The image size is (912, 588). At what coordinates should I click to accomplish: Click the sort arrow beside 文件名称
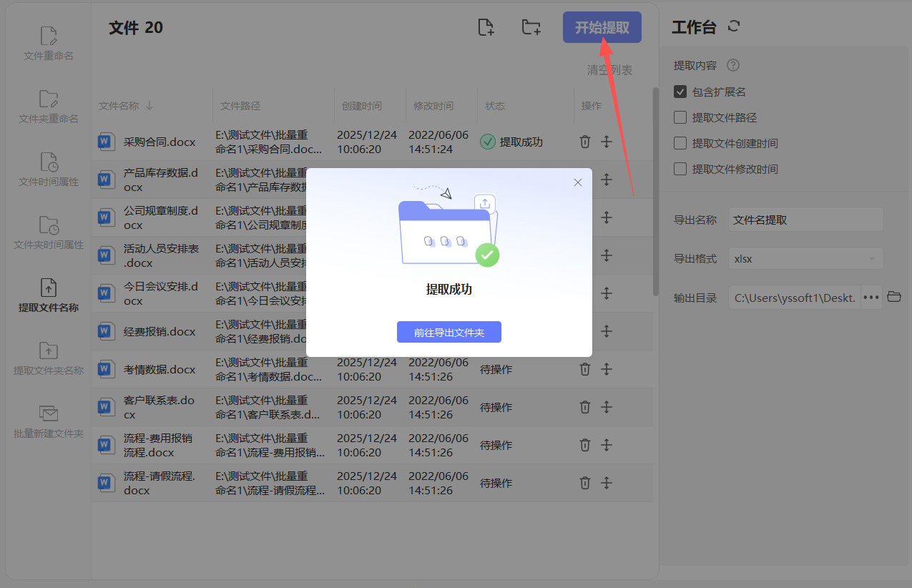click(x=149, y=106)
